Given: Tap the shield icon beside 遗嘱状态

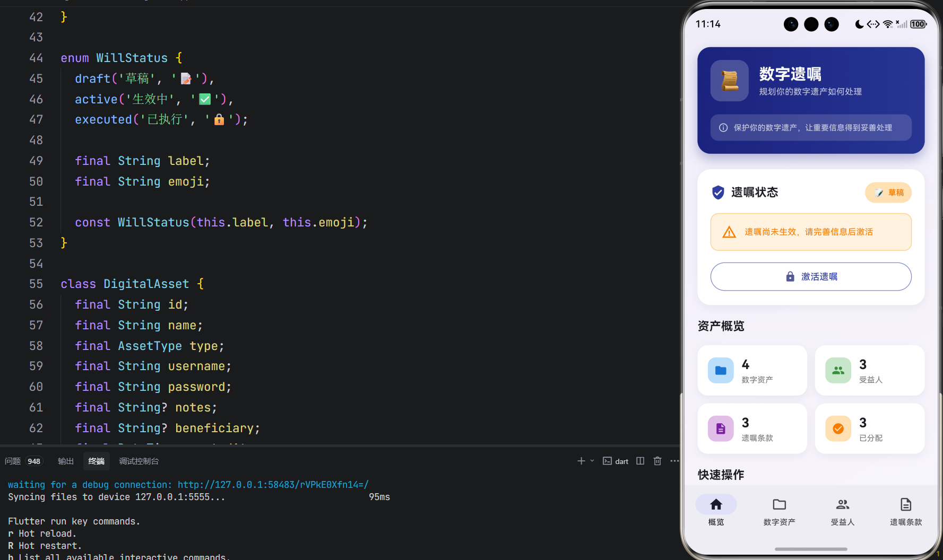Looking at the screenshot, I should pyautogui.click(x=718, y=192).
